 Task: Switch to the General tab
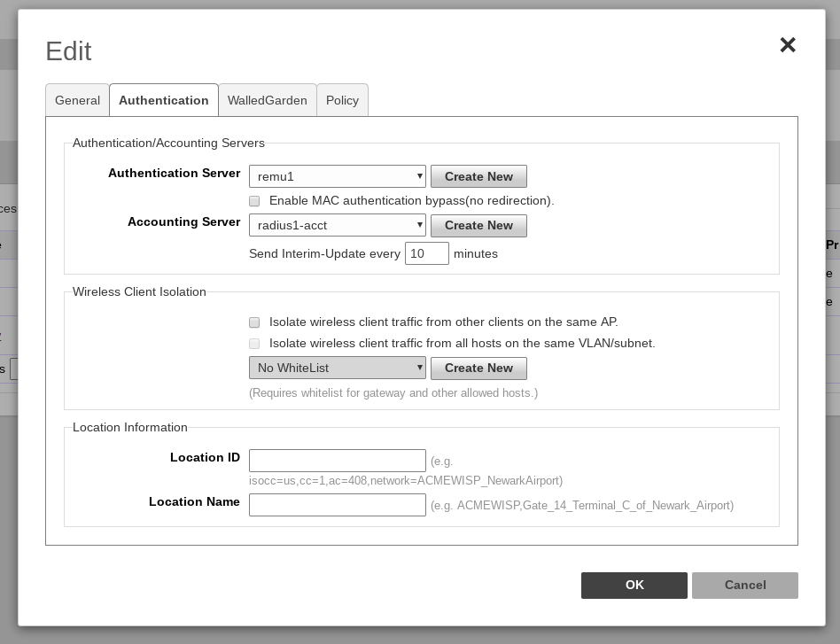point(77,100)
